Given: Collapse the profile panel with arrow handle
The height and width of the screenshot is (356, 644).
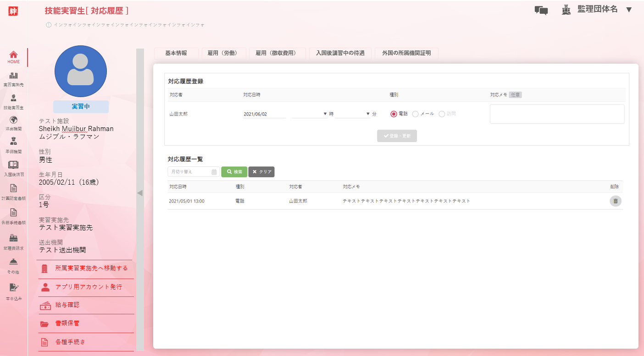Looking at the screenshot, I should pos(140,193).
